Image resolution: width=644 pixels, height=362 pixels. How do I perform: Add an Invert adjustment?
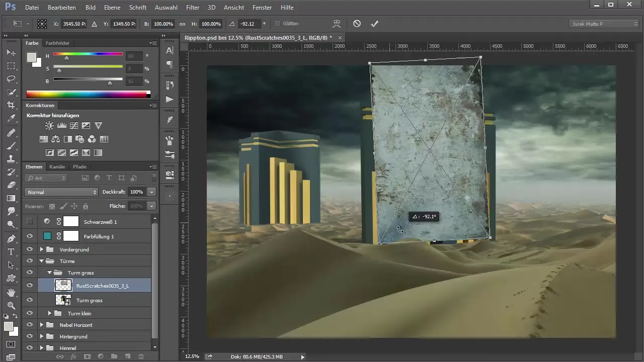click(50, 152)
